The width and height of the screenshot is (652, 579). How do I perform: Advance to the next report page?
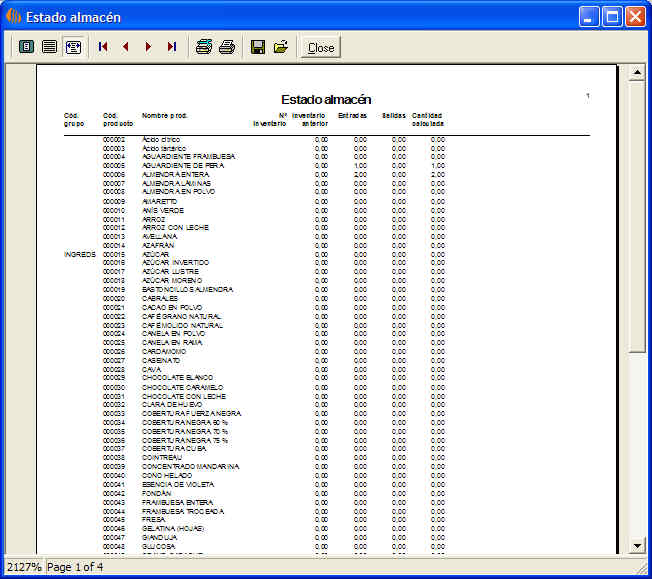coord(149,47)
